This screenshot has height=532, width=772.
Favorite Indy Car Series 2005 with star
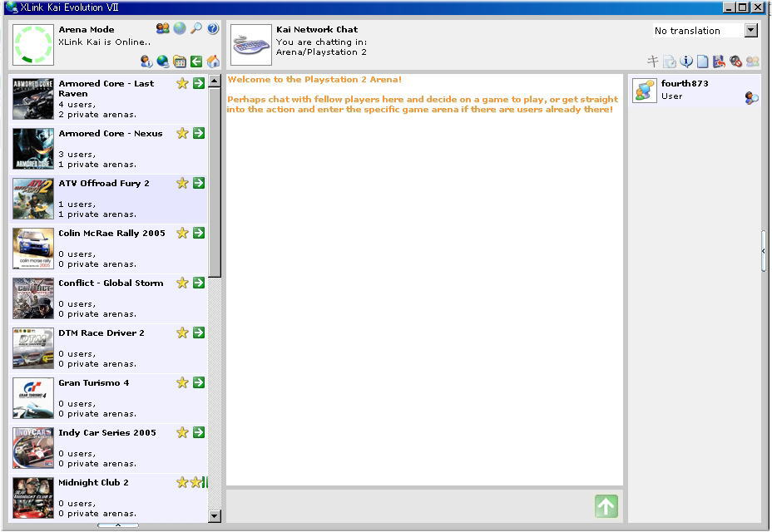[x=182, y=432]
